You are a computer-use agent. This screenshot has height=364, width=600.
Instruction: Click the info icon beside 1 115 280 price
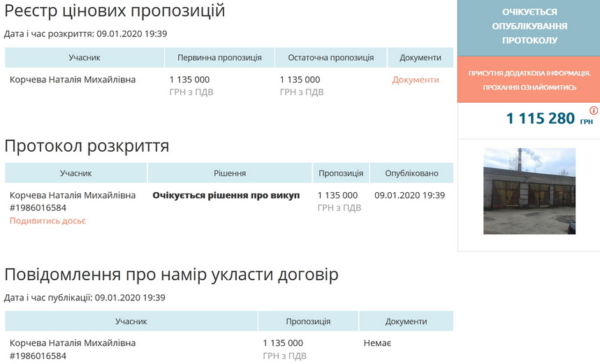tap(594, 110)
